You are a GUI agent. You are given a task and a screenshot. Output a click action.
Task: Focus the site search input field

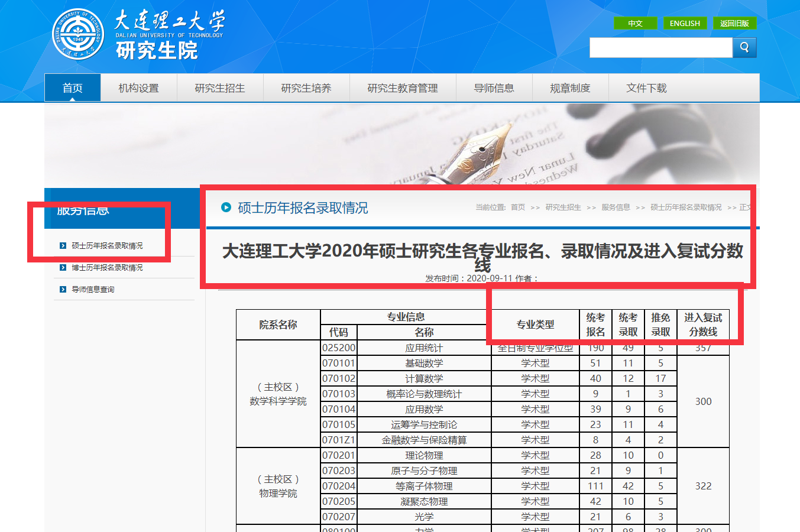point(661,47)
